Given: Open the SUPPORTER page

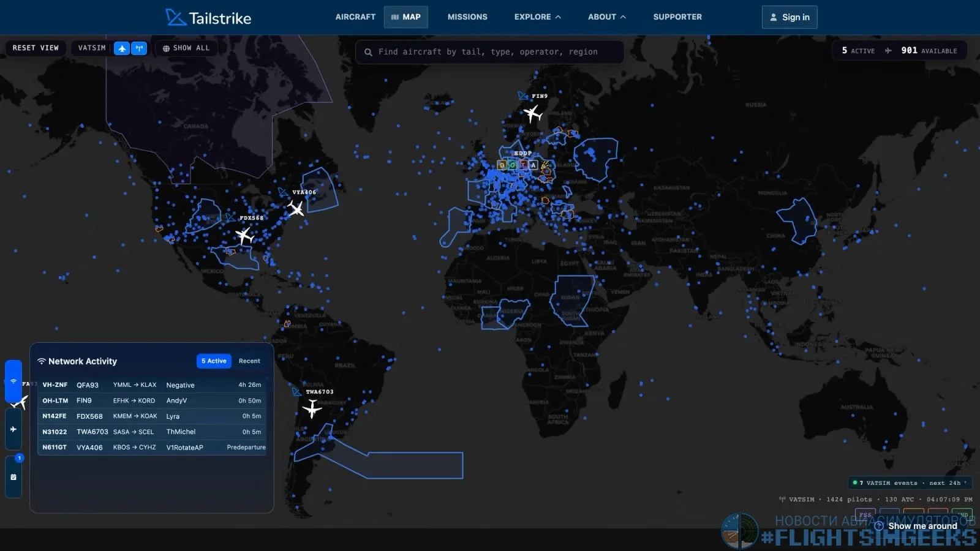Looking at the screenshot, I should (677, 17).
